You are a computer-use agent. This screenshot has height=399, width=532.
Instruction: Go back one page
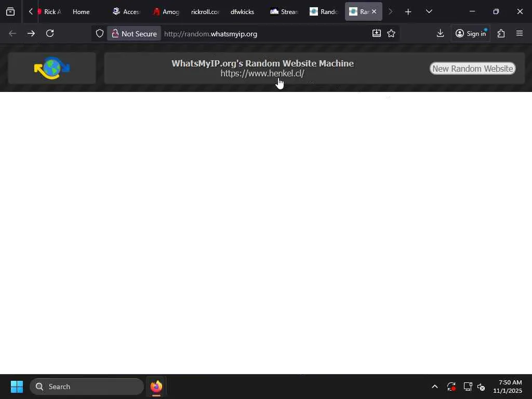pyautogui.click(x=12, y=33)
